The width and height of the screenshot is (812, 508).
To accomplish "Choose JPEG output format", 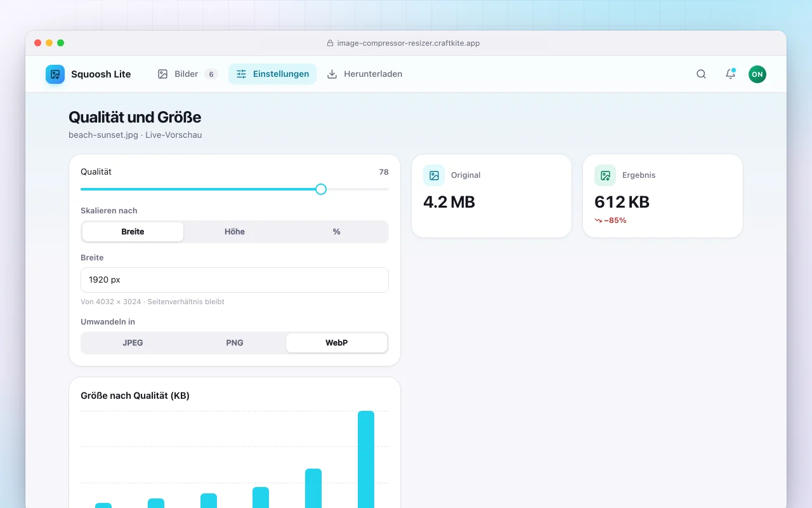I will point(133,343).
